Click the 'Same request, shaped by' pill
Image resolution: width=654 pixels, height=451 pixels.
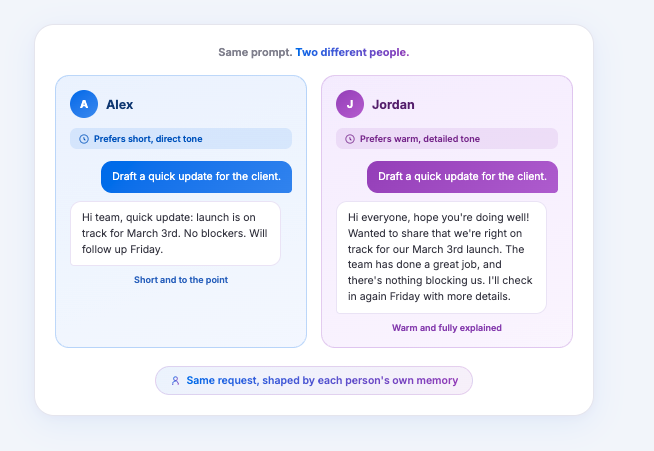(x=314, y=380)
